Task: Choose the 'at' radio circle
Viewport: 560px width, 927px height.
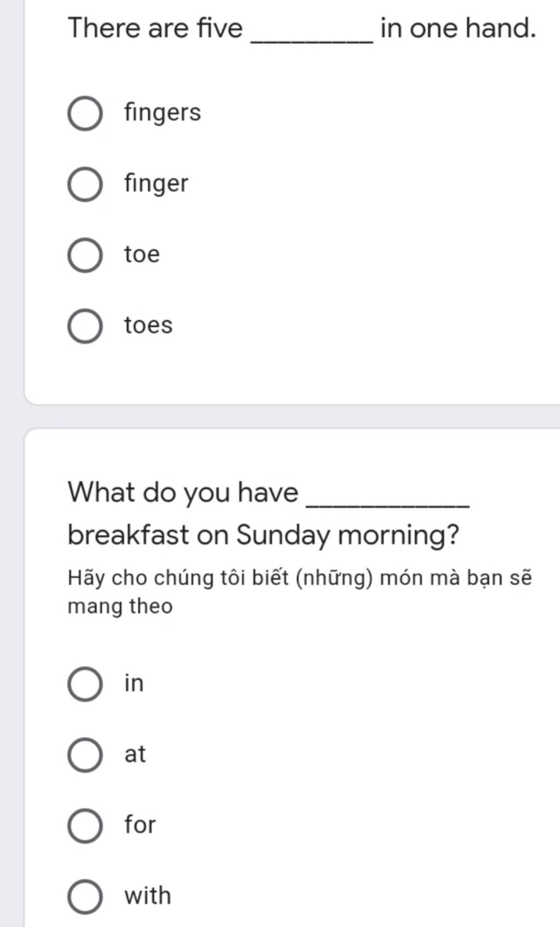Action: [85, 755]
